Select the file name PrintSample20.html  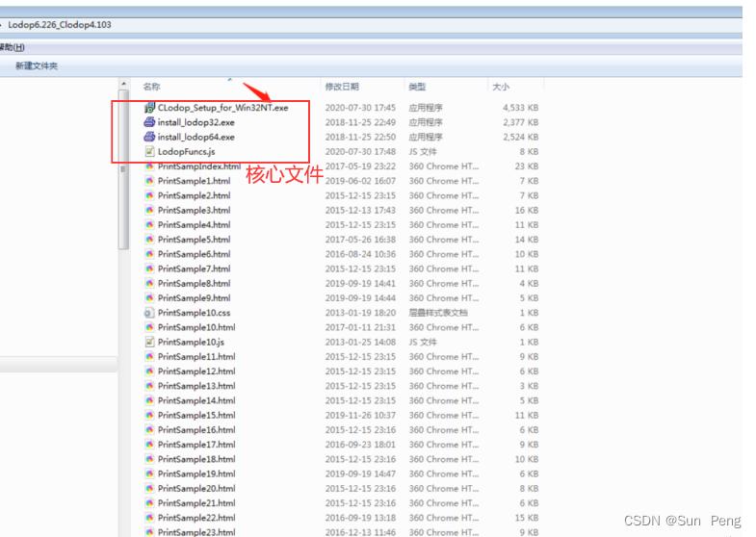(x=196, y=488)
